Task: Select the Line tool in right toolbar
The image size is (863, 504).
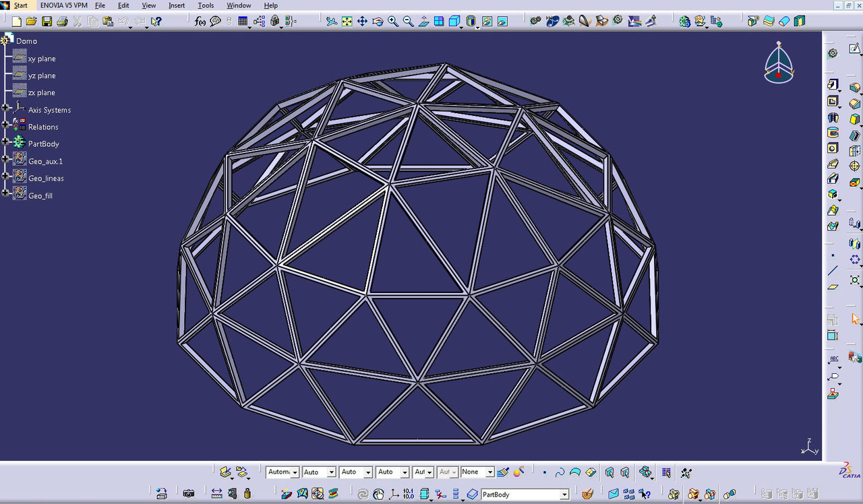Action: point(833,271)
